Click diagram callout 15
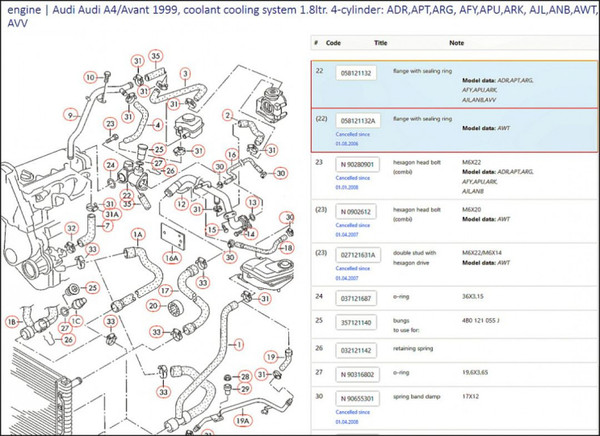 [x=212, y=230]
